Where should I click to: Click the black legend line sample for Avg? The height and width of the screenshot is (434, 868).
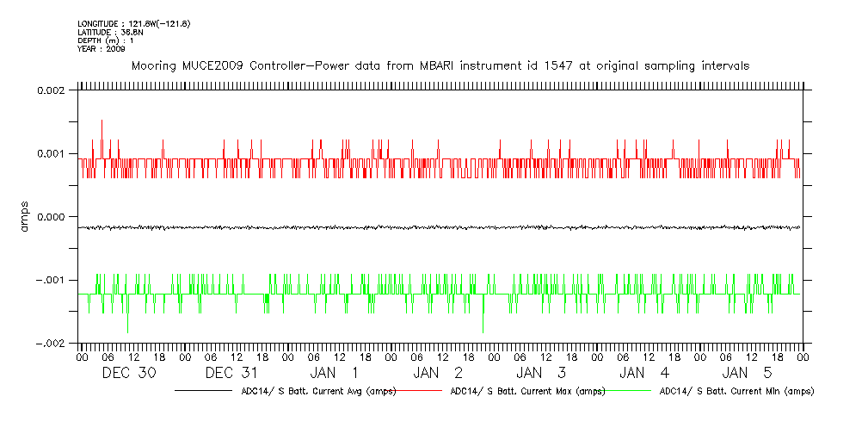click(x=206, y=391)
